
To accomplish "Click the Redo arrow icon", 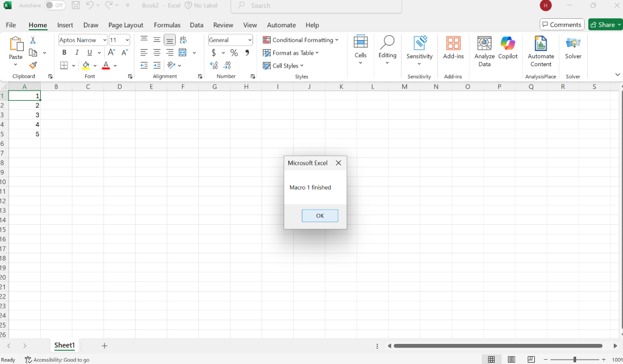I will 109,5.
